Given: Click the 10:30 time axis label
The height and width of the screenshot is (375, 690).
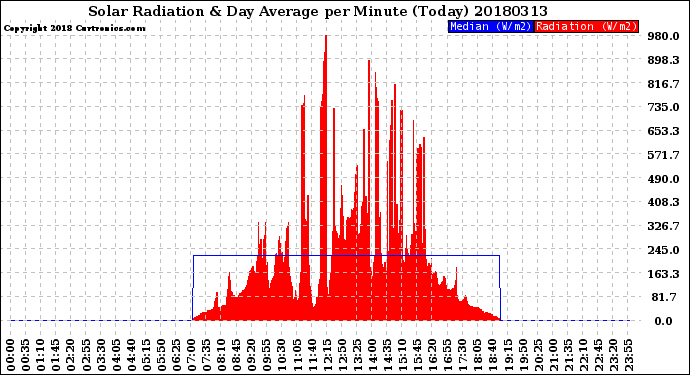Looking at the screenshot, I should (x=282, y=355).
